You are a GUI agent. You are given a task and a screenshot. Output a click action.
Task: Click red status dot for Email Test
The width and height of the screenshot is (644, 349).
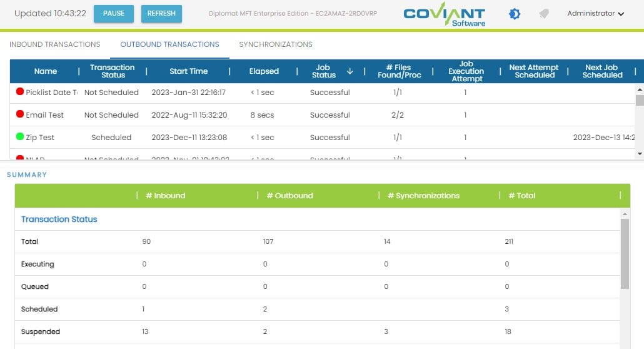click(x=20, y=114)
